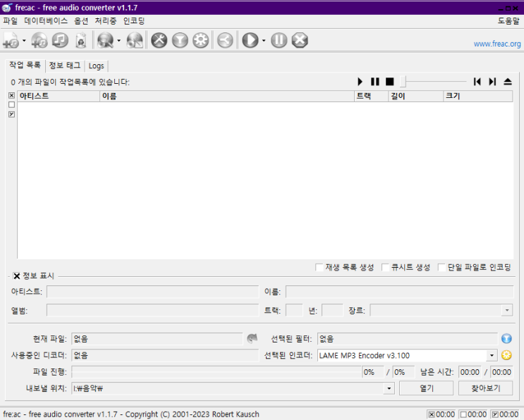Visit the www.freac.org link
This screenshot has height=420, width=524.
click(497, 44)
